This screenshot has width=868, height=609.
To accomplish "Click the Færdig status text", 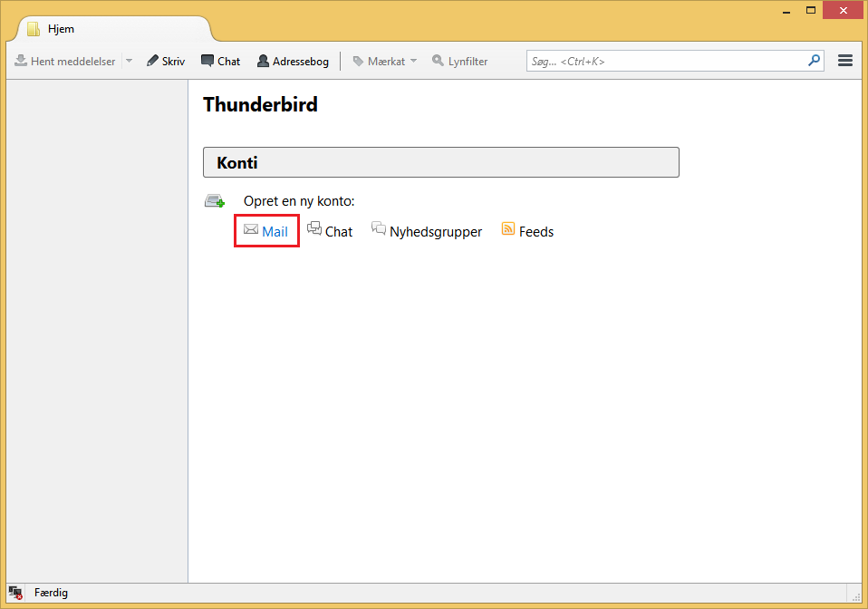I will click(51, 593).
